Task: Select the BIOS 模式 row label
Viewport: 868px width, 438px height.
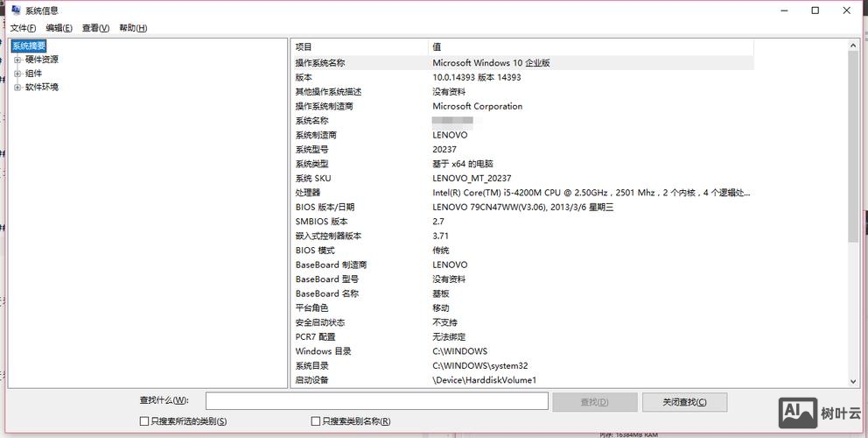Action: click(x=315, y=250)
